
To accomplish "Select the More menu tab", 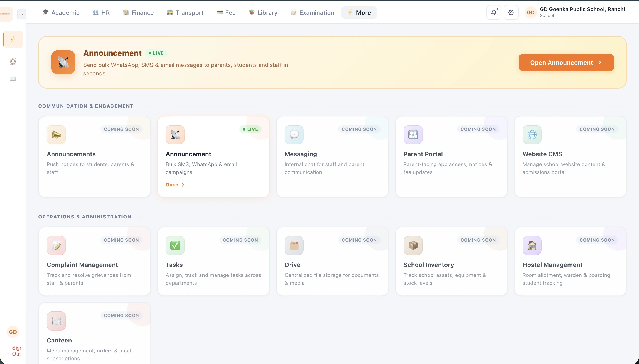I will point(359,13).
